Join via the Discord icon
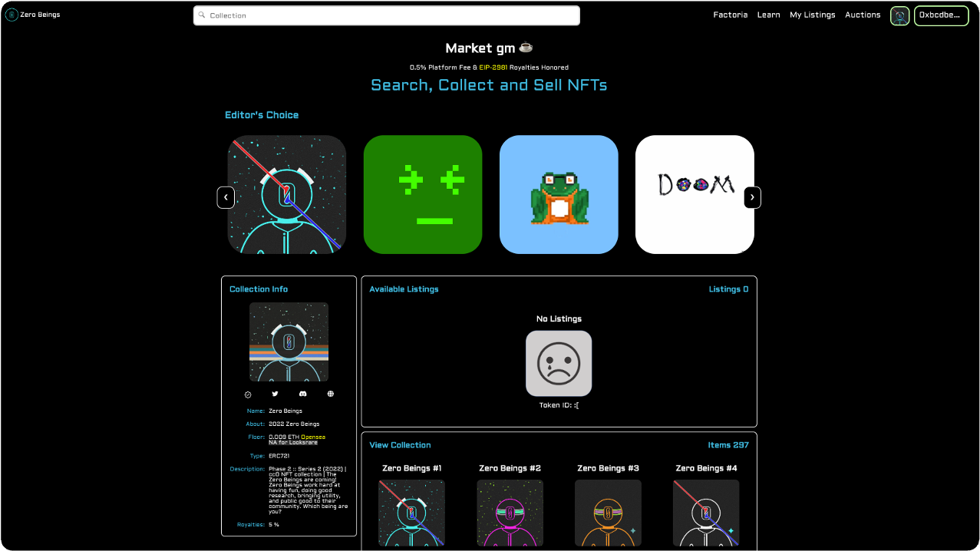Screen dimensions: 980x551 click(x=302, y=394)
